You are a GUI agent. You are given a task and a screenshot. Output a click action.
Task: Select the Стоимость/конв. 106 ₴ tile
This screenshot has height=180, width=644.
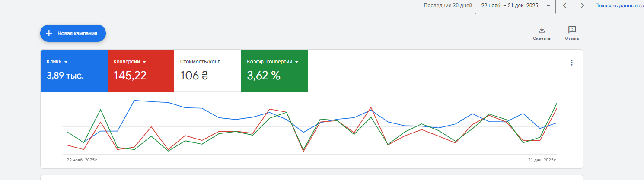click(207, 71)
